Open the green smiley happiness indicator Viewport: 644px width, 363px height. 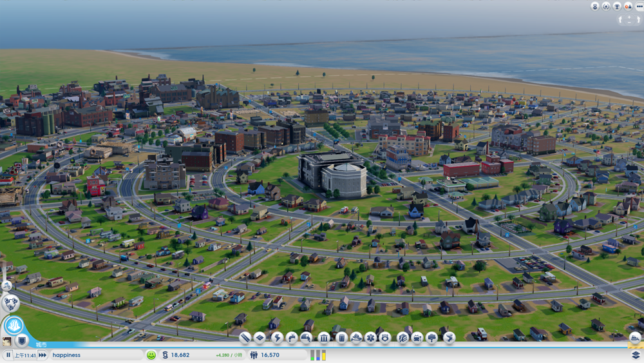(x=151, y=355)
